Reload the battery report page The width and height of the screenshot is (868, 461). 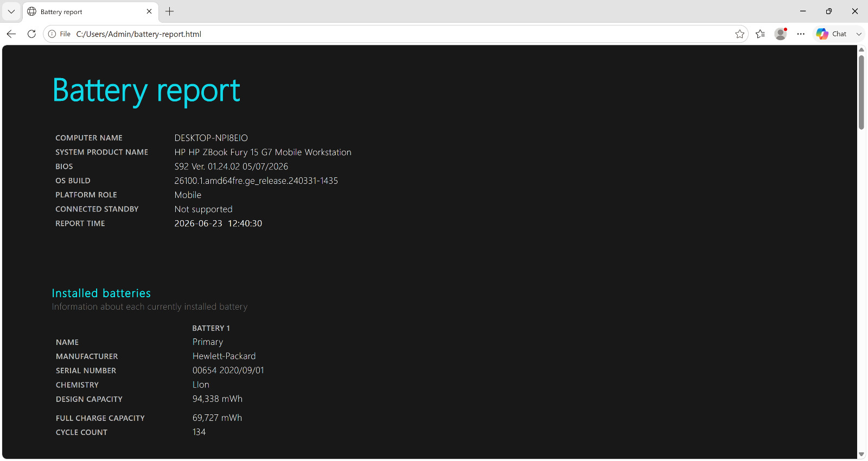pos(31,34)
